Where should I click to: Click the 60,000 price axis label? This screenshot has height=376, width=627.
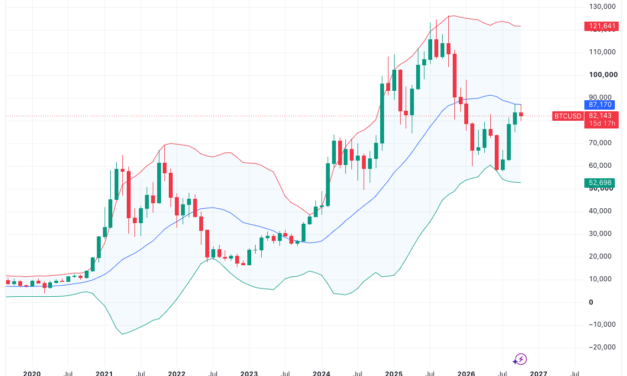tap(600, 166)
